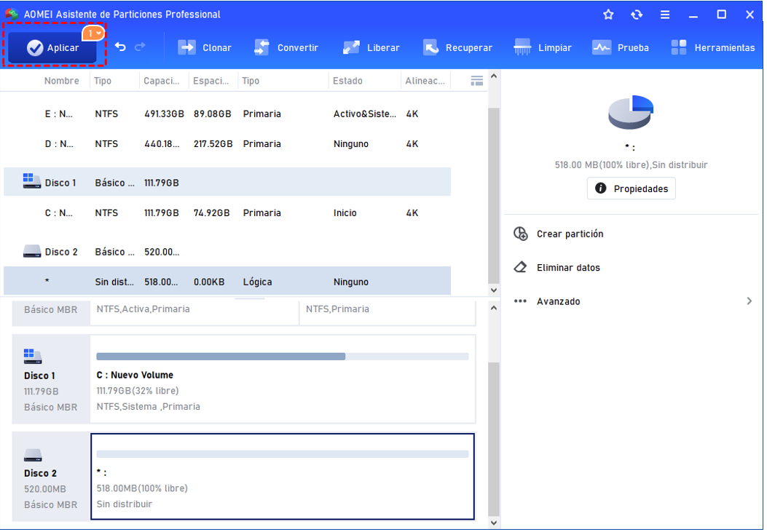Expand the Avanzado options chevron
This screenshot has width=767, height=532.
pos(750,301)
